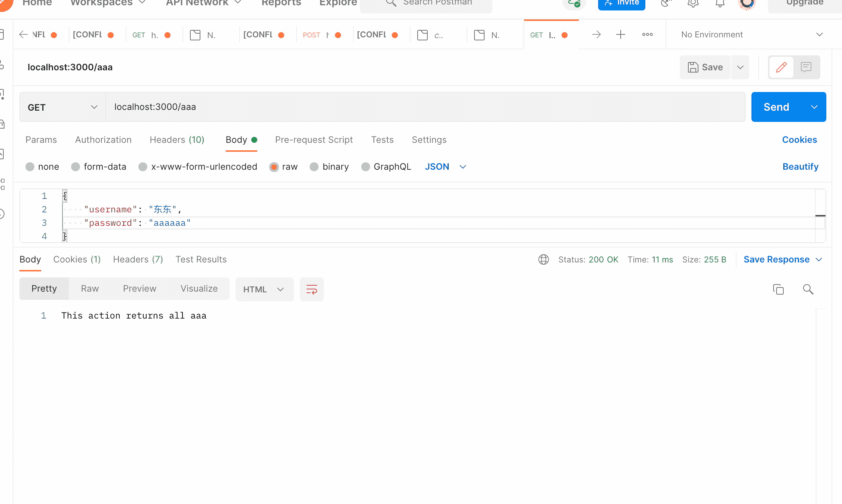842x504 pixels.
Task: Click the Beautify link
Action: tap(800, 167)
